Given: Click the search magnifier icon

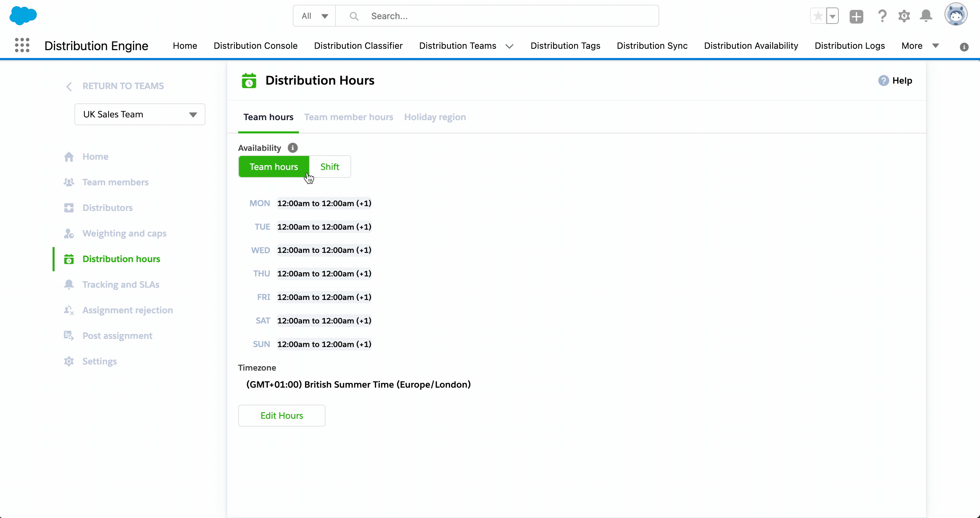Looking at the screenshot, I should tap(354, 16).
